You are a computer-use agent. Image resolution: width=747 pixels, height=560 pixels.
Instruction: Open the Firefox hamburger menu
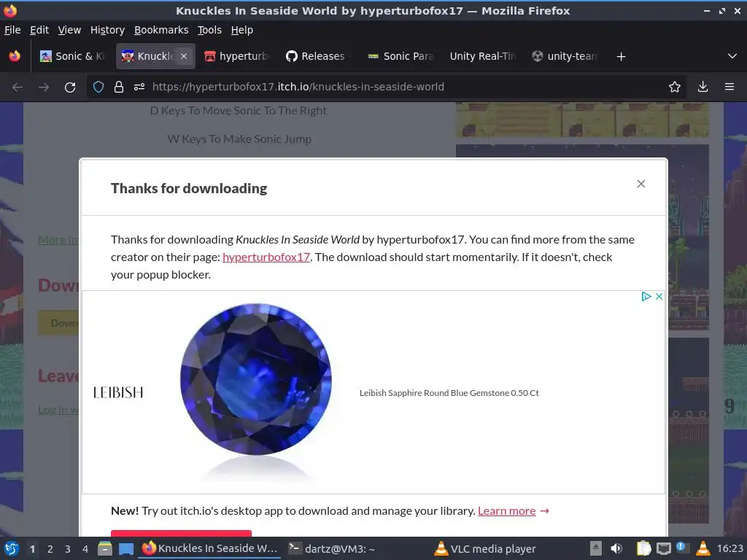(729, 87)
